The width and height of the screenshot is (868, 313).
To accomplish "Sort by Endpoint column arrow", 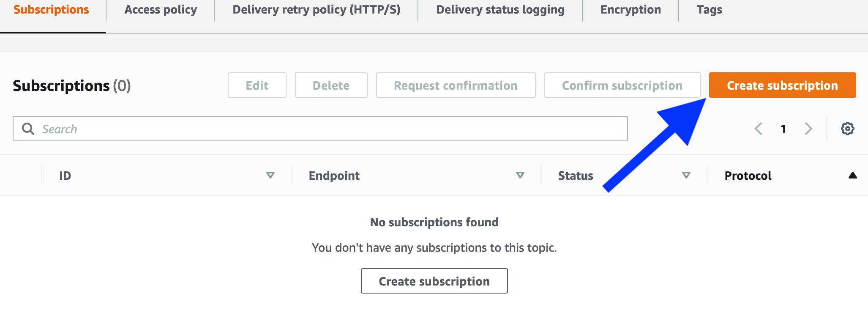I will click(520, 175).
